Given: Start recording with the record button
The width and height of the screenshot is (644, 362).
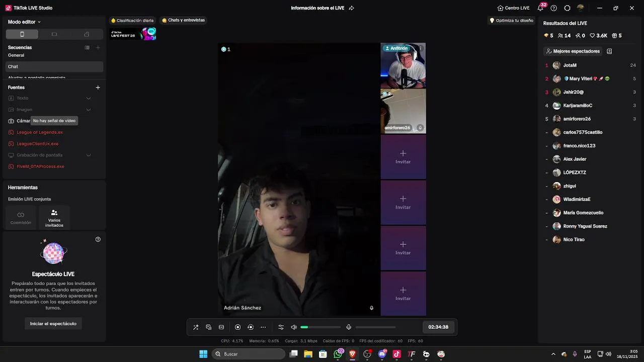Looking at the screenshot, I should click(x=238, y=327).
